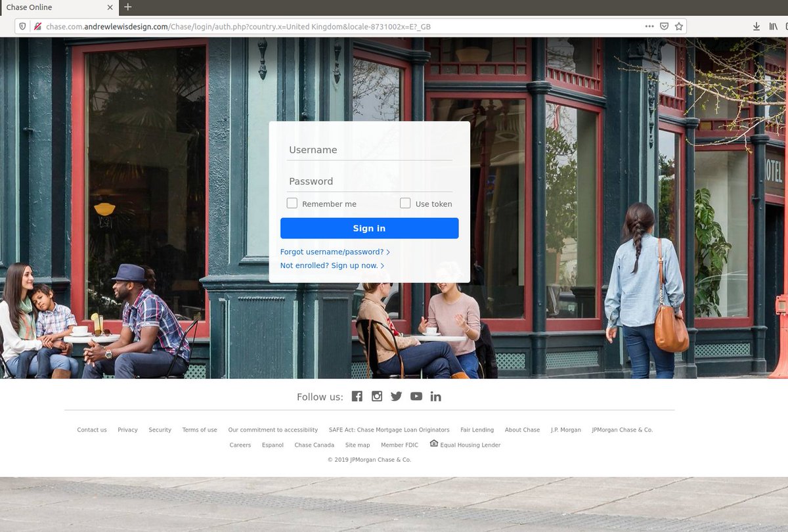This screenshot has width=788, height=532.
Task: Focus the Username input field
Action: point(370,150)
